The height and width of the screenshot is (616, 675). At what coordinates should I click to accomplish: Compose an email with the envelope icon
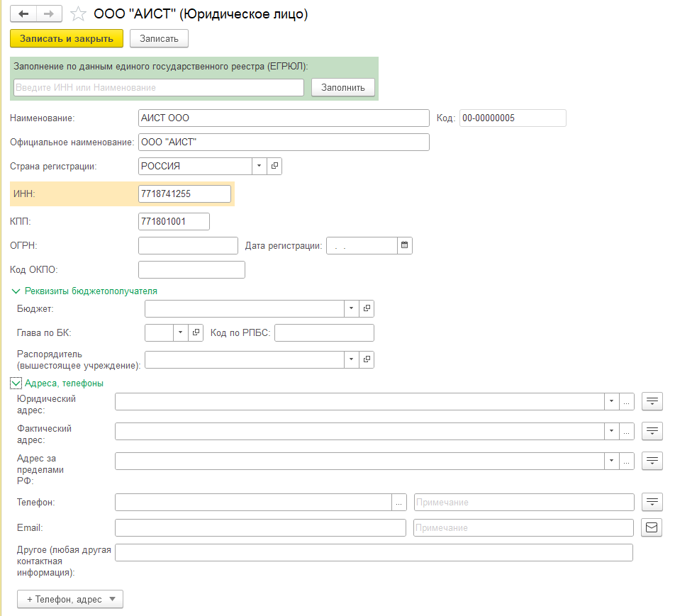[652, 527]
